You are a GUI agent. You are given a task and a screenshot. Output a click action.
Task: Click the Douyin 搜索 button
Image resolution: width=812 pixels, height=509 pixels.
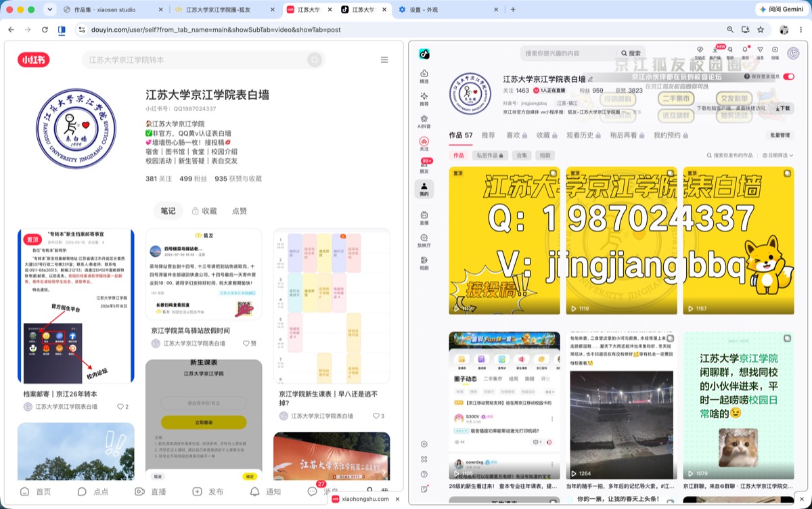[630, 53]
